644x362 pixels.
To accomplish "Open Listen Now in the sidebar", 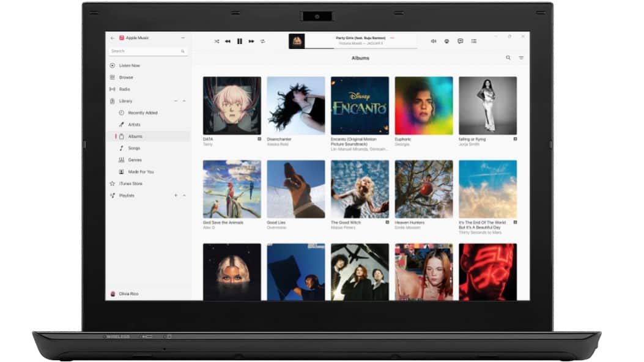I will click(x=129, y=65).
